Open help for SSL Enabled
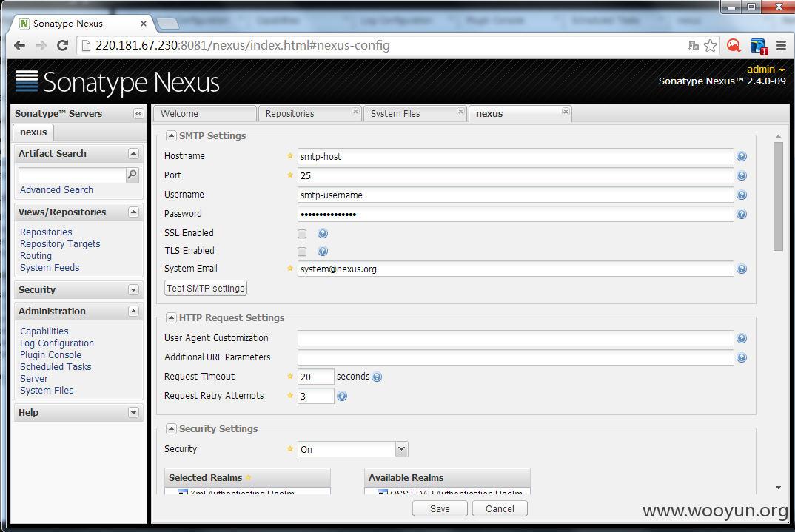The height and width of the screenshot is (532, 795). tap(323, 234)
